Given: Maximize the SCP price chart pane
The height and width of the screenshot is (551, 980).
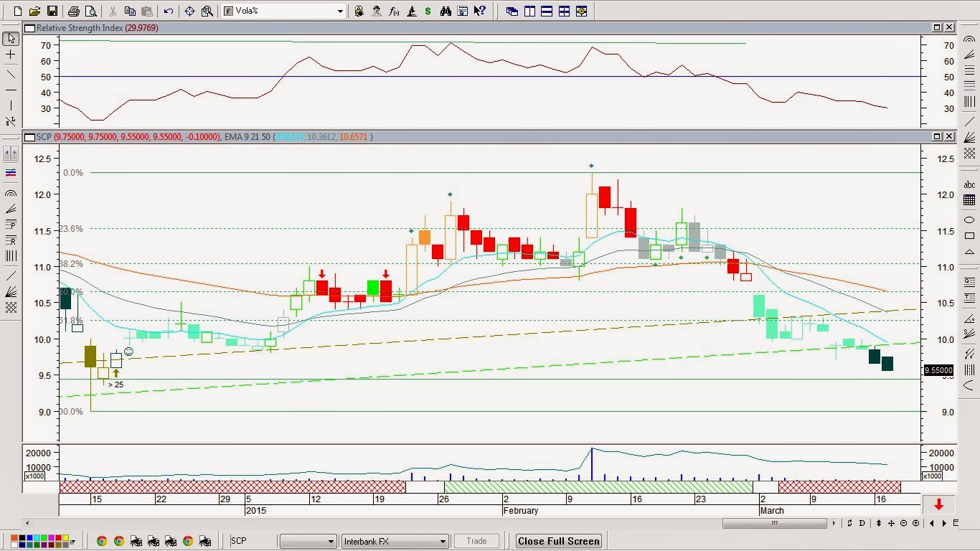Looking at the screenshot, I should 937,136.
